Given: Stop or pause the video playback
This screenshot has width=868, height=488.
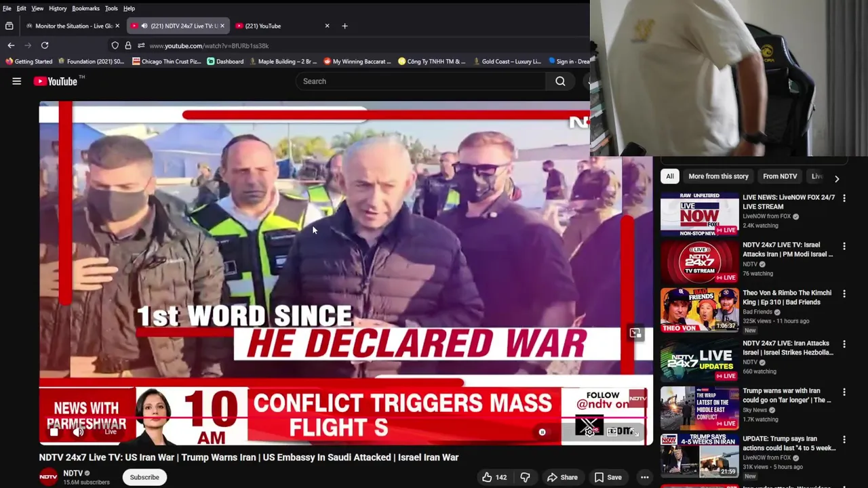Looking at the screenshot, I should coord(54,432).
